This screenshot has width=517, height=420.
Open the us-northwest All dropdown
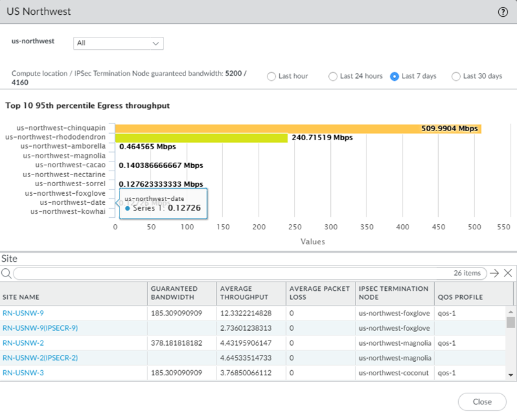(x=118, y=43)
